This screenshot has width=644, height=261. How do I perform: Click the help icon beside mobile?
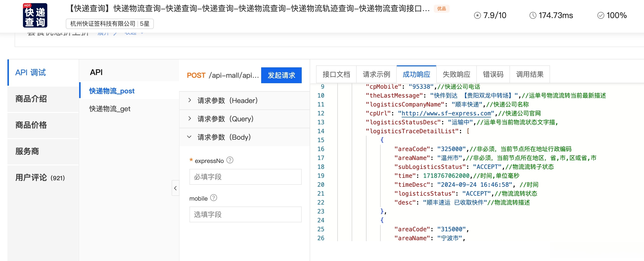click(213, 198)
